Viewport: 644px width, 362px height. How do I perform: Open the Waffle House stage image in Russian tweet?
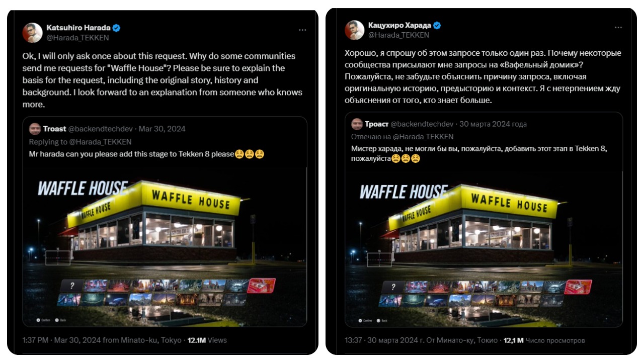tap(484, 247)
